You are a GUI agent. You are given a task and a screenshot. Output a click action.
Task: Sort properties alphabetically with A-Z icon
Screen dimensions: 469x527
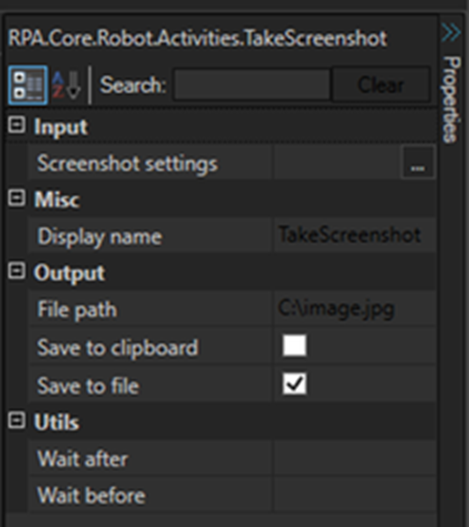66,85
